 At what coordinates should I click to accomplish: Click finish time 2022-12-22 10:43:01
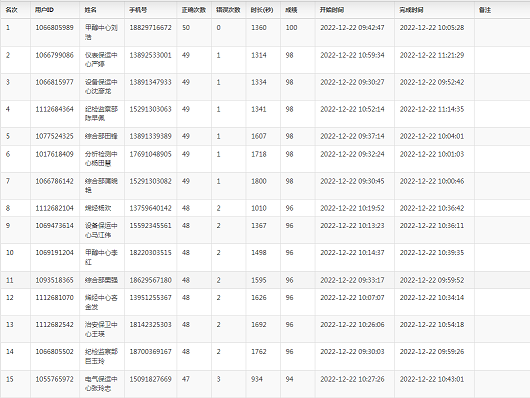[432, 379]
